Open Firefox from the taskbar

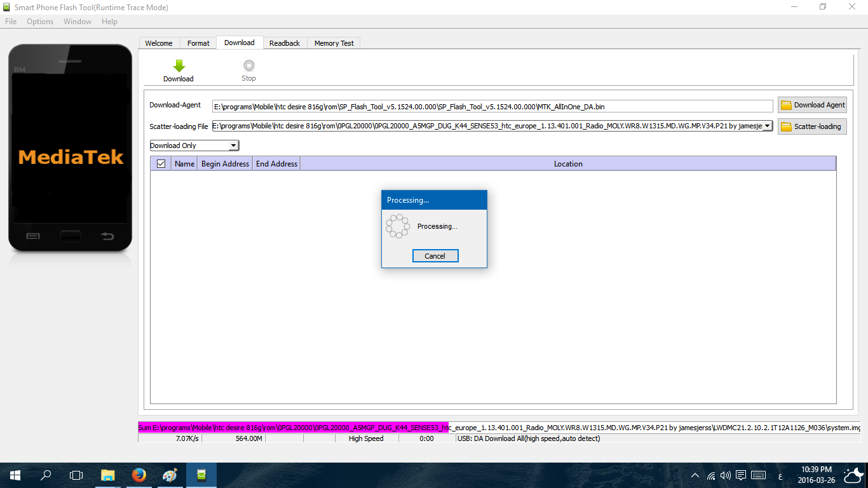coord(139,475)
